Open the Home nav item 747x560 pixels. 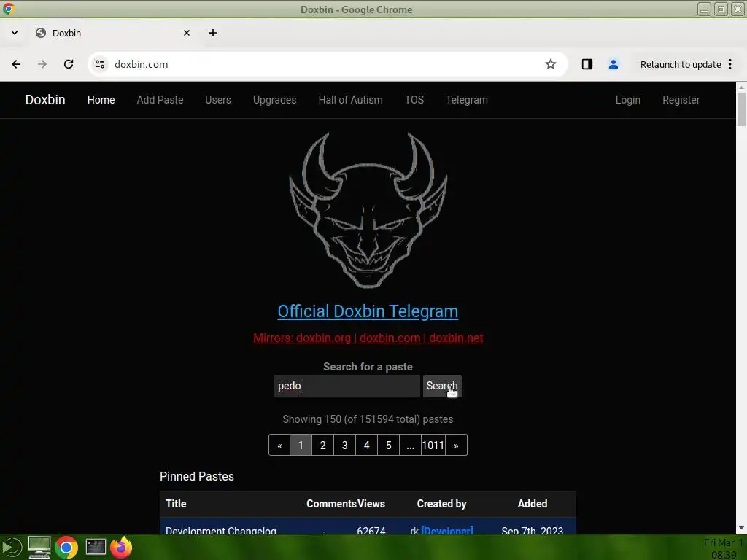click(x=101, y=100)
